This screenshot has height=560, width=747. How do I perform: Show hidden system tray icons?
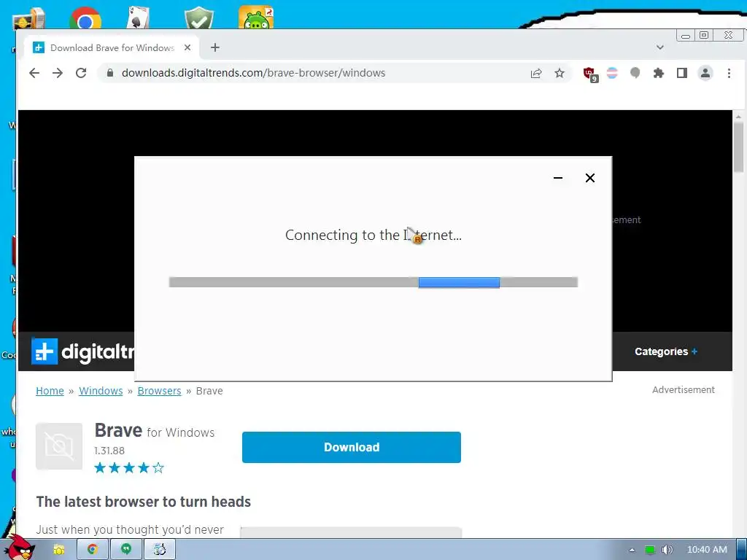(x=632, y=550)
